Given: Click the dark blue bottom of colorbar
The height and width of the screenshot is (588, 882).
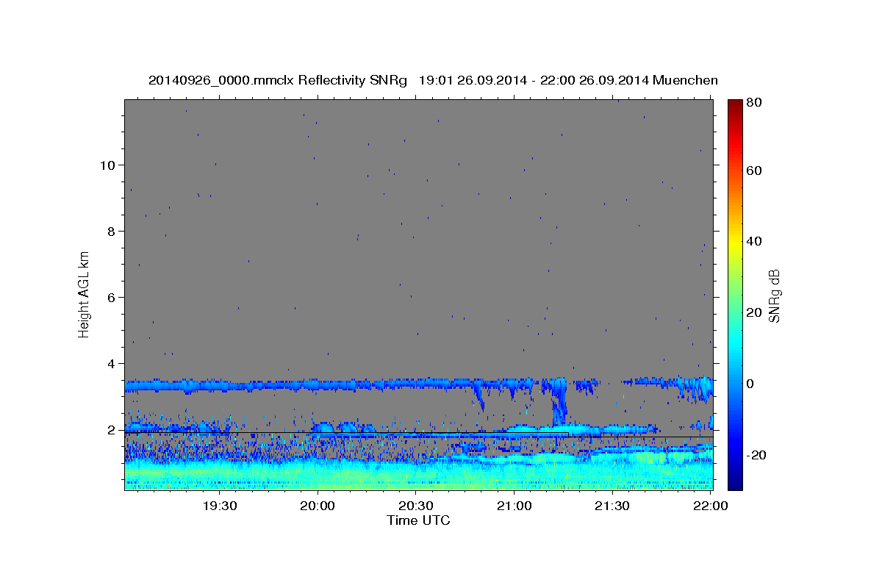Looking at the screenshot, I should pyautogui.click(x=735, y=481).
